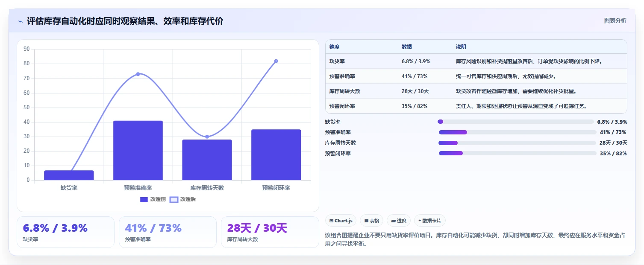This screenshot has height=265, width=644.
Task: Click the 缺货率 progress bar
Action: coord(516,122)
